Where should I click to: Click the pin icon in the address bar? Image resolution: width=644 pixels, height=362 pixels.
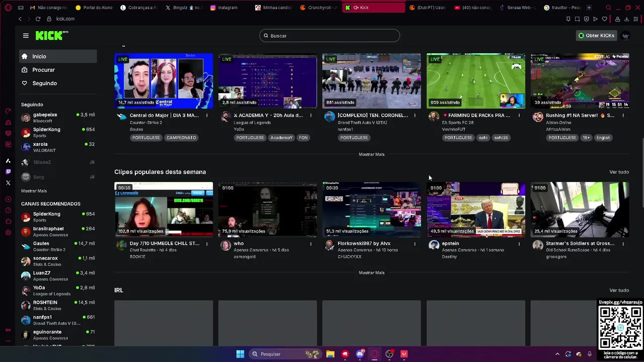click(x=568, y=19)
